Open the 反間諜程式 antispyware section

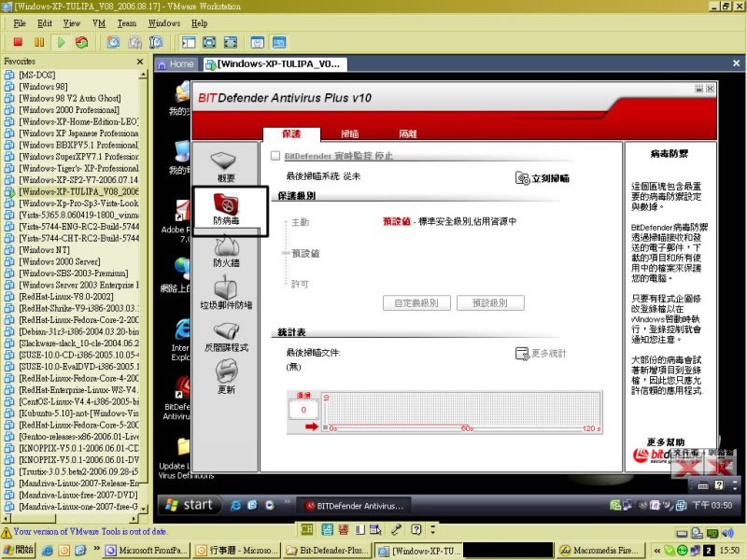click(x=226, y=336)
